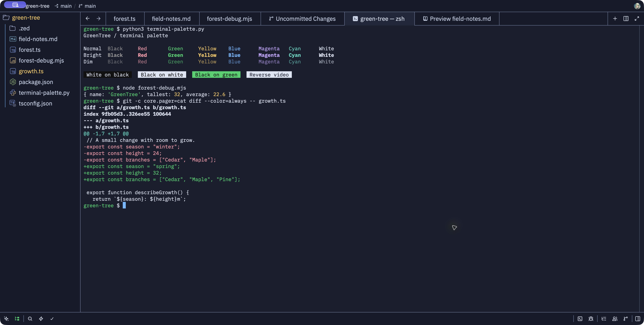Viewport: 644px width, 325px height.
Task: Open terminal-palette.py in project tree
Action: coord(40,93)
